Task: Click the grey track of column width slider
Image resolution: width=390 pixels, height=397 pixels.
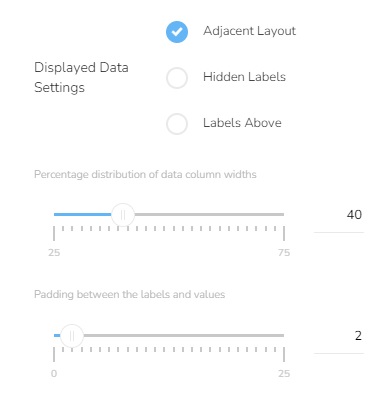Action: (x=209, y=214)
